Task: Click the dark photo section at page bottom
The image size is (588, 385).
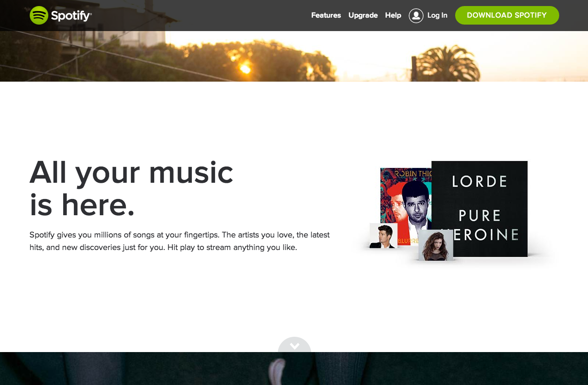Action: click(x=294, y=369)
